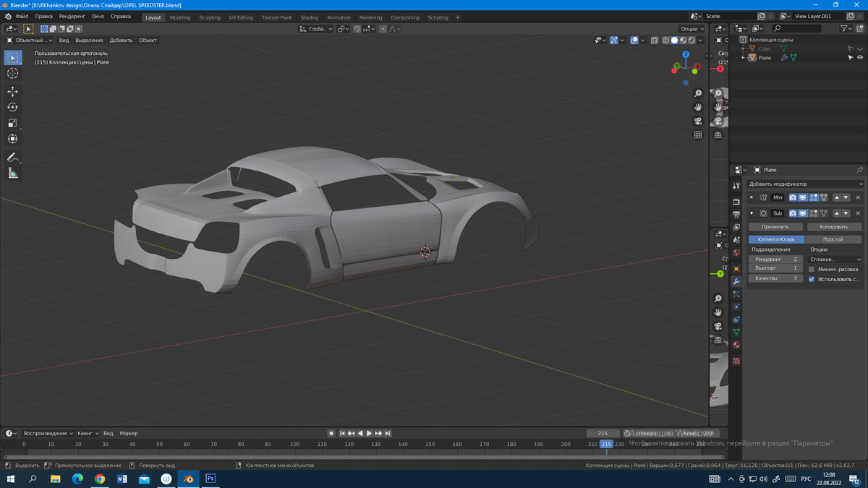Viewport: 868px width, 488px height.
Task: Expand the Mirror modifier panel
Action: [x=752, y=197]
